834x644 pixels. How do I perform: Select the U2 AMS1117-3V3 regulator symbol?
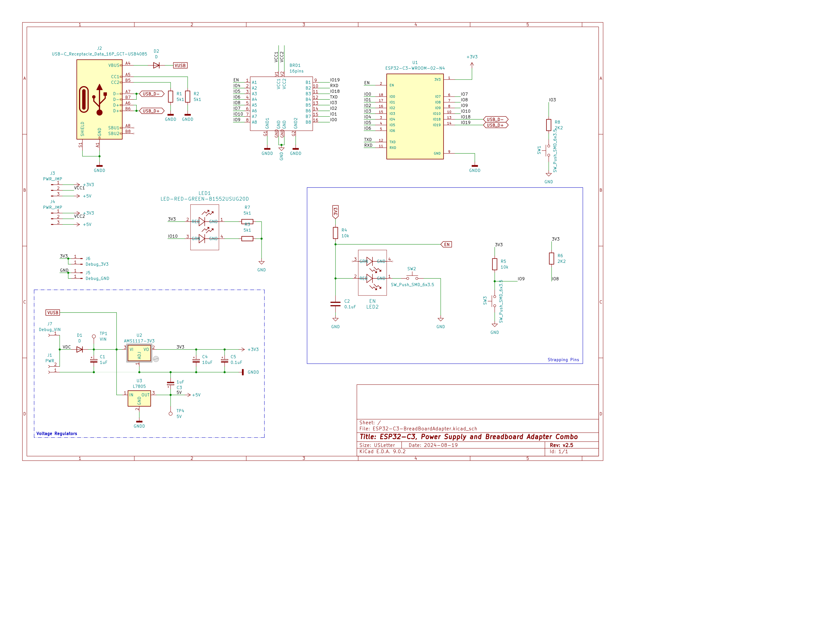click(x=140, y=353)
